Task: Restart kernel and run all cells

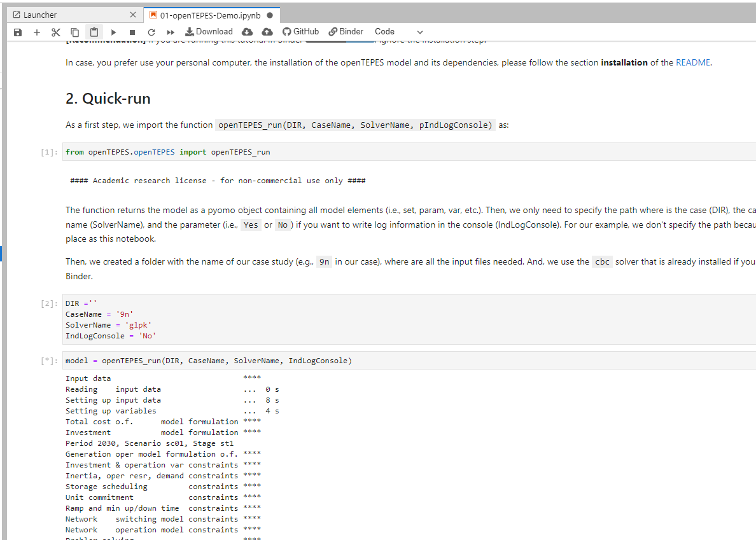Action: (170, 32)
